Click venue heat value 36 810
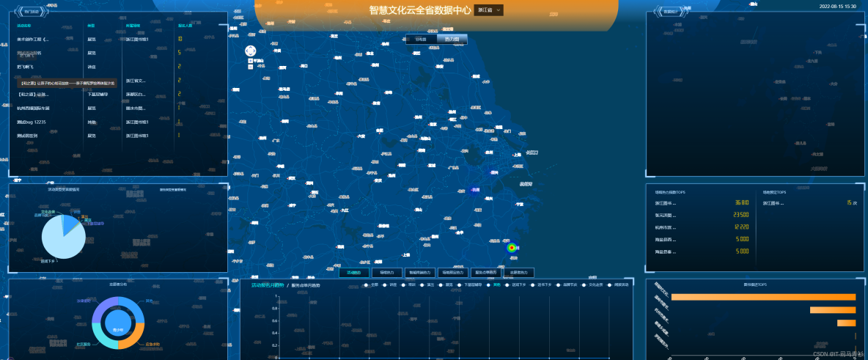Image resolution: width=868 pixels, height=360 pixels. coord(742,203)
